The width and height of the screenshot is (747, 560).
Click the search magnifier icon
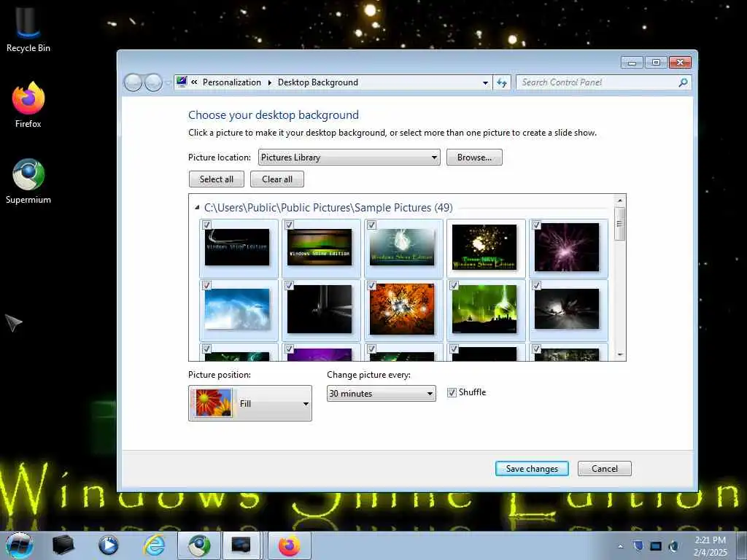(683, 82)
